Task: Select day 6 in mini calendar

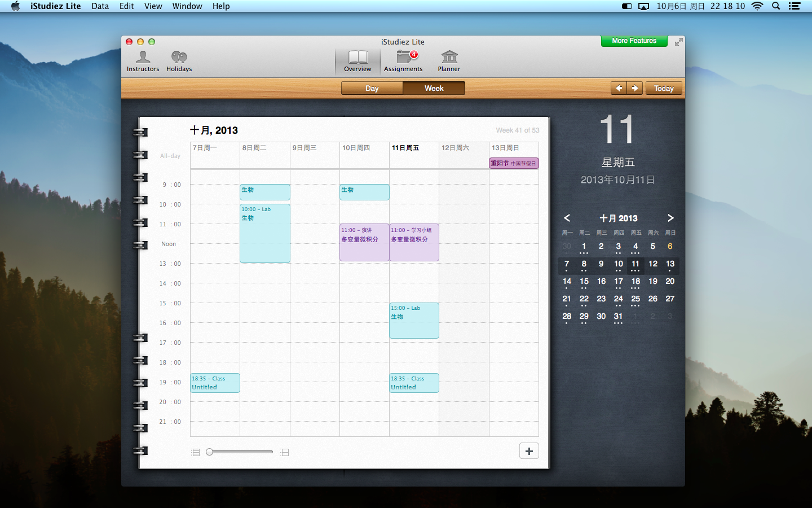Action: (x=670, y=247)
